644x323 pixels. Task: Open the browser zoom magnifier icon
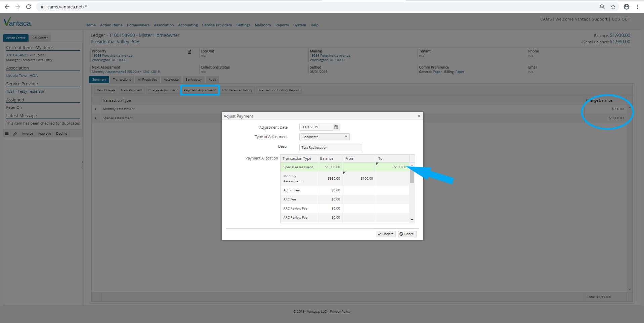[x=602, y=7]
